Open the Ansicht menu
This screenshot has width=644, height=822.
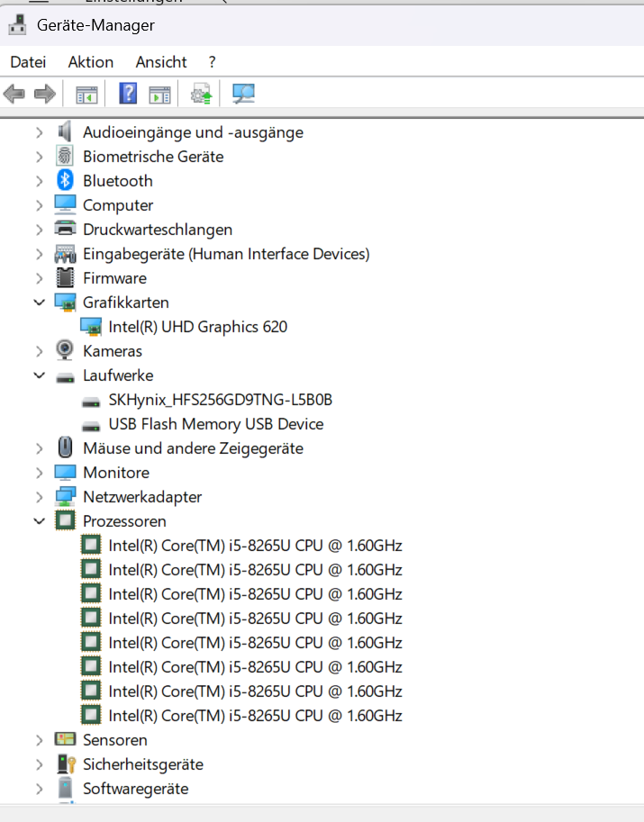pos(161,62)
